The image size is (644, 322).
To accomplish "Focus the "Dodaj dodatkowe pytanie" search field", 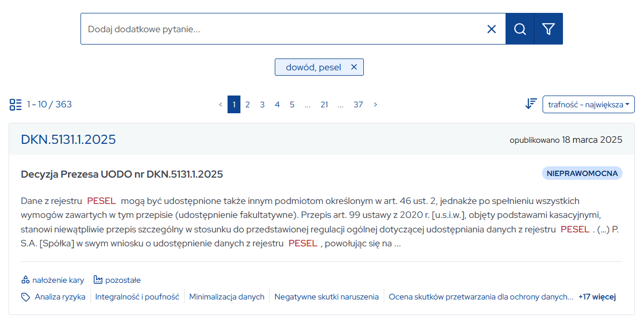I will coord(279,29).
